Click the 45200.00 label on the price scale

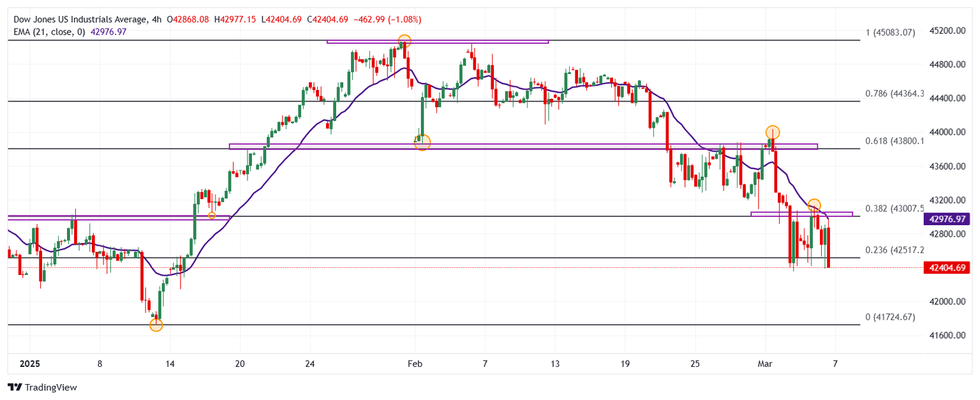947,31
